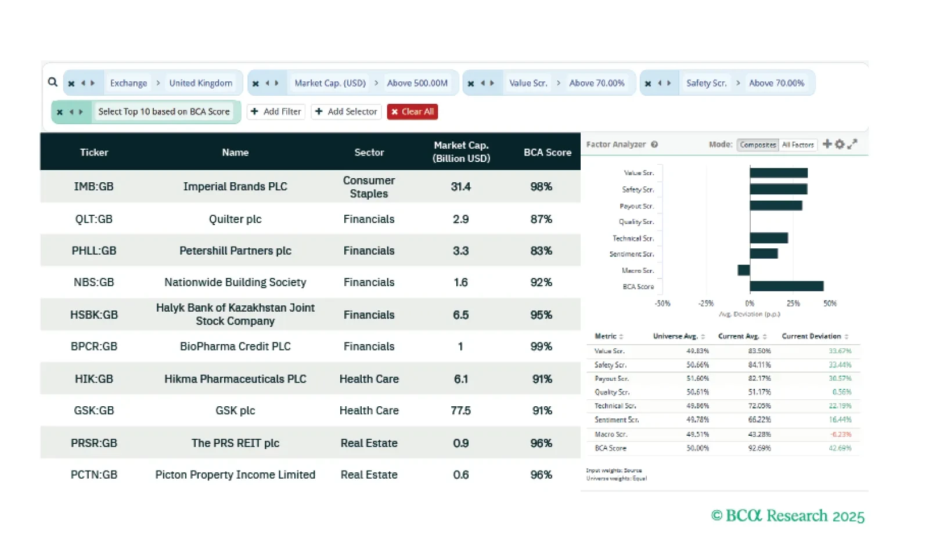The image size is (929, 560).
Task: Open the Value Scr. filter field selector
Action: 528,83
